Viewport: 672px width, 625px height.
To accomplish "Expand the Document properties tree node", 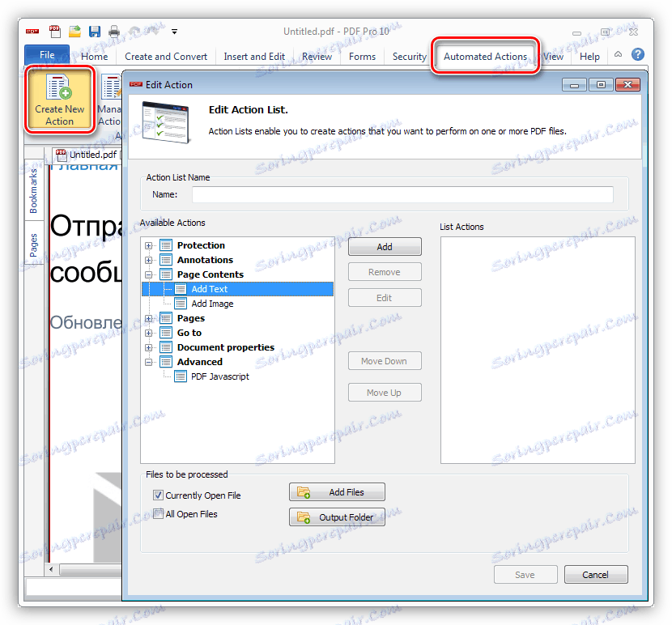I will pos(148,347).
